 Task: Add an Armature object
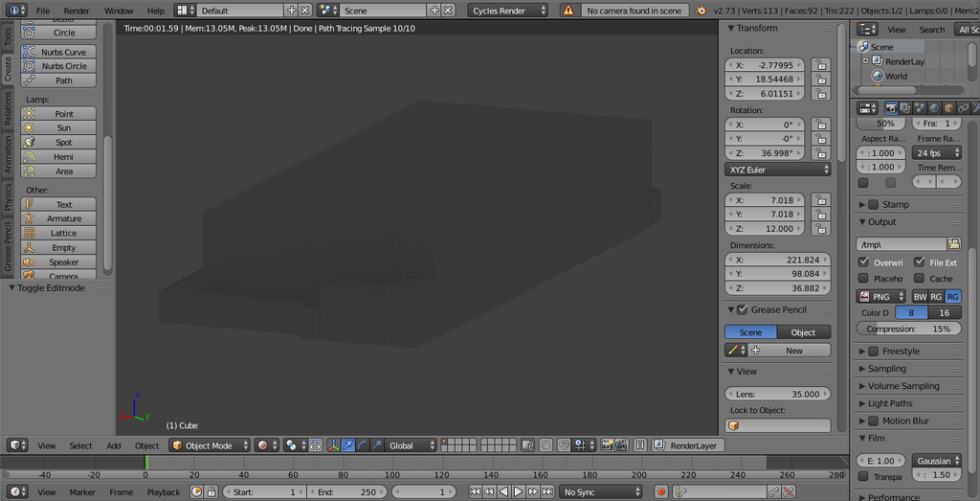tap(58, 218)
